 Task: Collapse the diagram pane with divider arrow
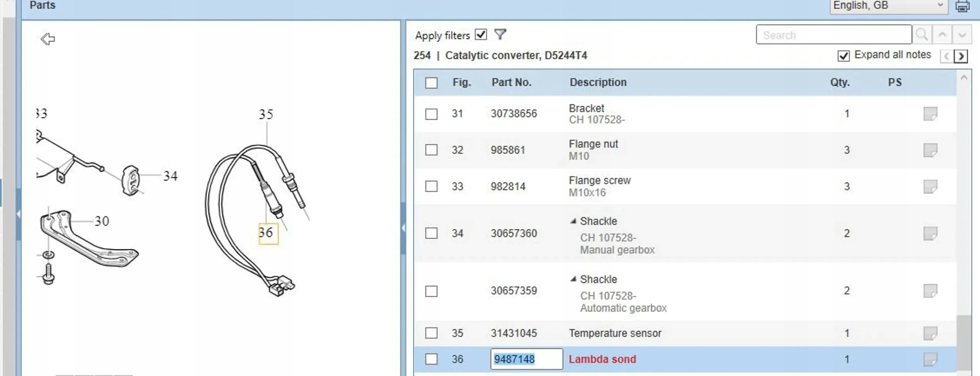point(403,228)
